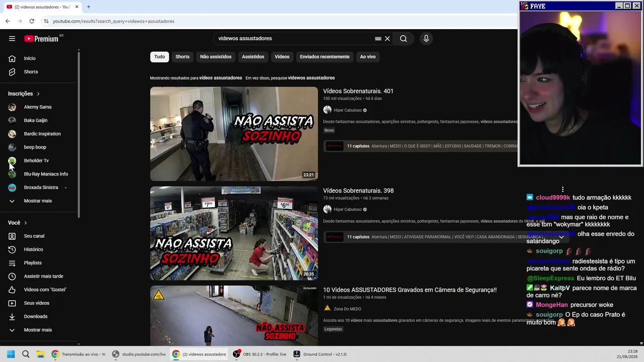Filter by Enviados recentemente

(325, 57)
